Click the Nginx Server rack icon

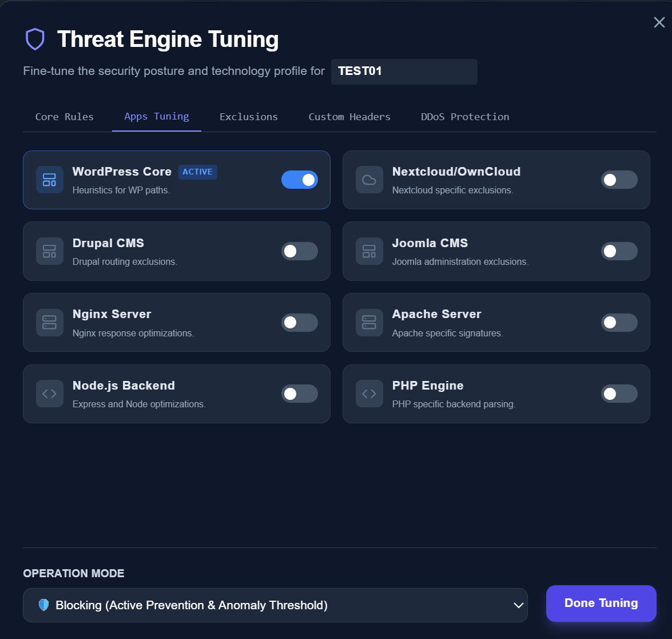coord(50,323)
